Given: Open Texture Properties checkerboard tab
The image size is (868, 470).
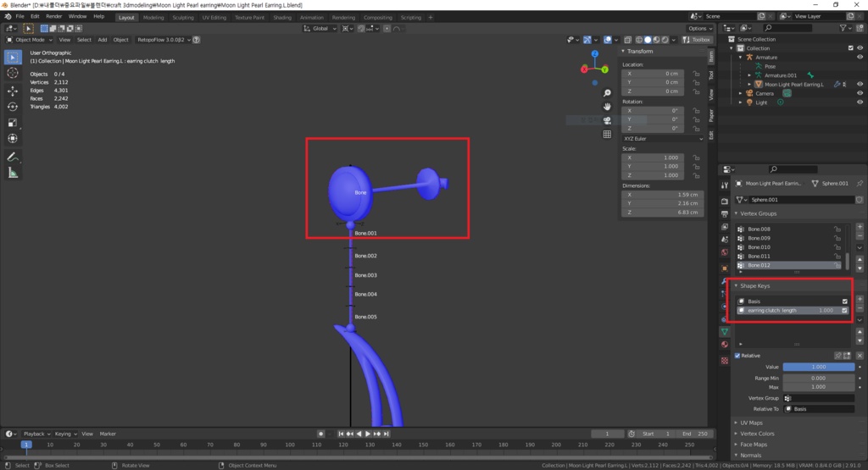Looking at the screenshot, I should point(725,361).
